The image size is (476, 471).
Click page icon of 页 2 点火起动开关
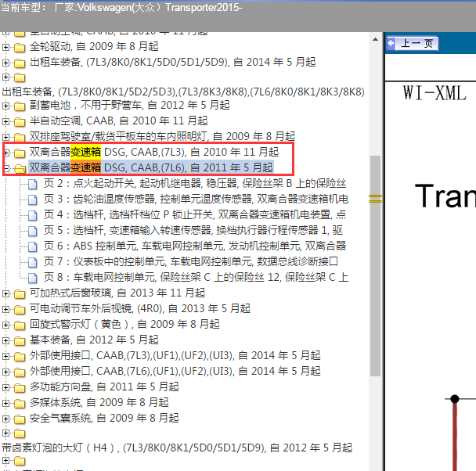tap(32, 184)
